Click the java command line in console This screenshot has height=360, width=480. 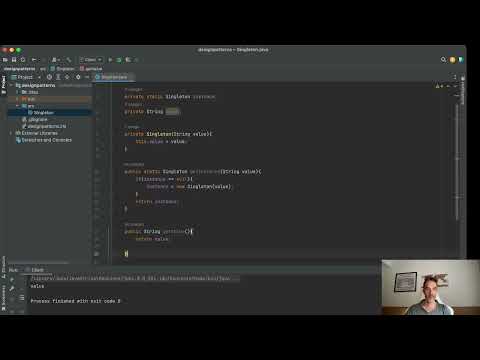pyautogui.click(x=135, y=278)
